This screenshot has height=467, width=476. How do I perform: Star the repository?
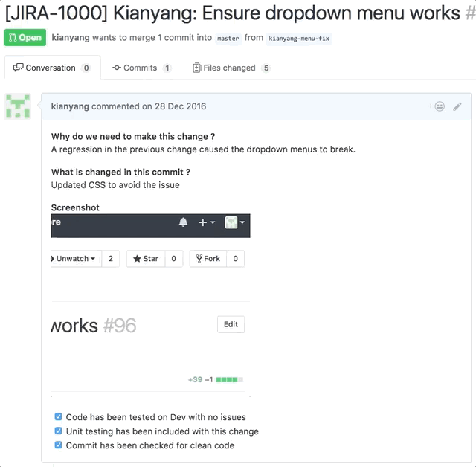point(146,259)
